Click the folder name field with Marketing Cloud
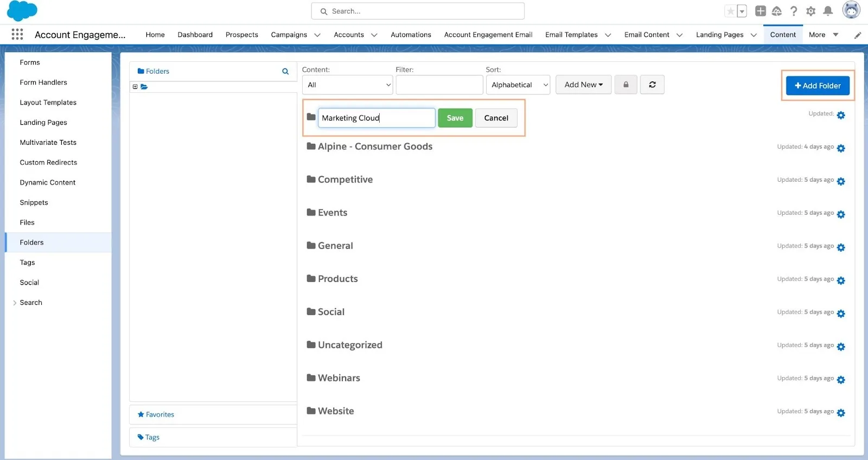 point(376,118)
